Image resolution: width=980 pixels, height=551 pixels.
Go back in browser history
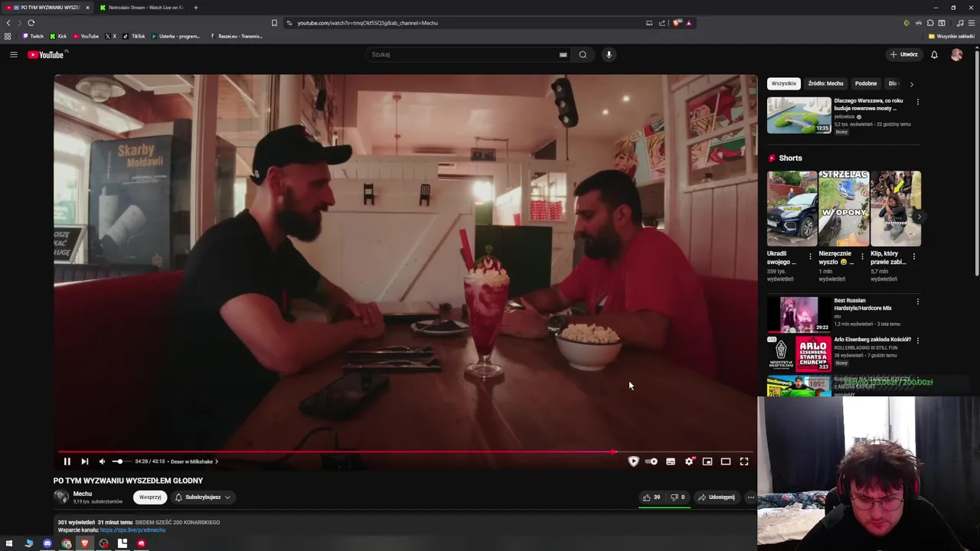click(x=8, y=23)
